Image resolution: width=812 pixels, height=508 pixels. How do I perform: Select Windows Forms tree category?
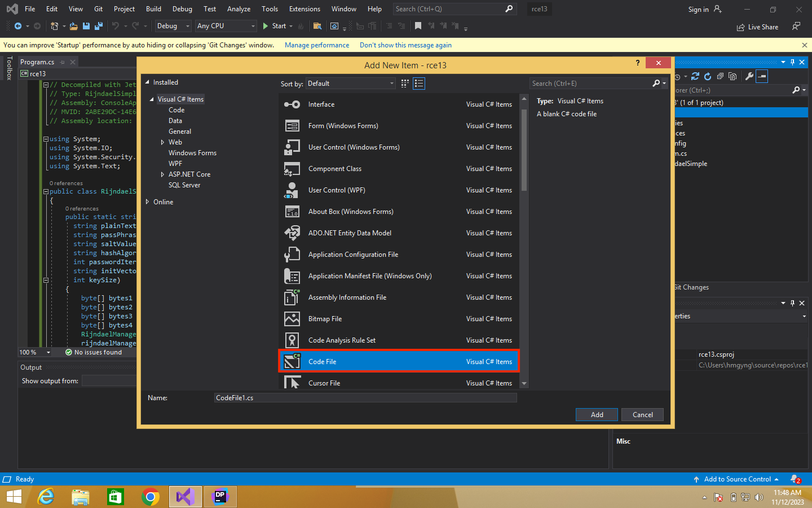click(192, 153)
